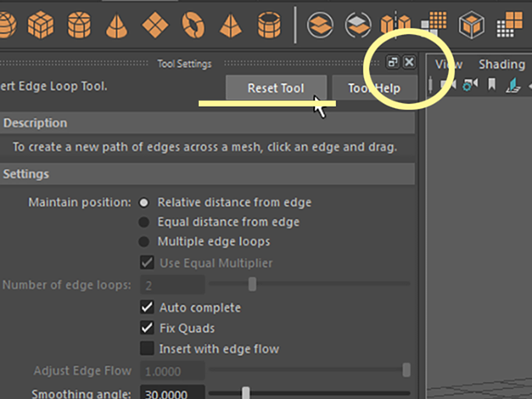The image size is (532, 399).
Task: Create a polygon cube from the shelf
Action: tap(41, 25)
